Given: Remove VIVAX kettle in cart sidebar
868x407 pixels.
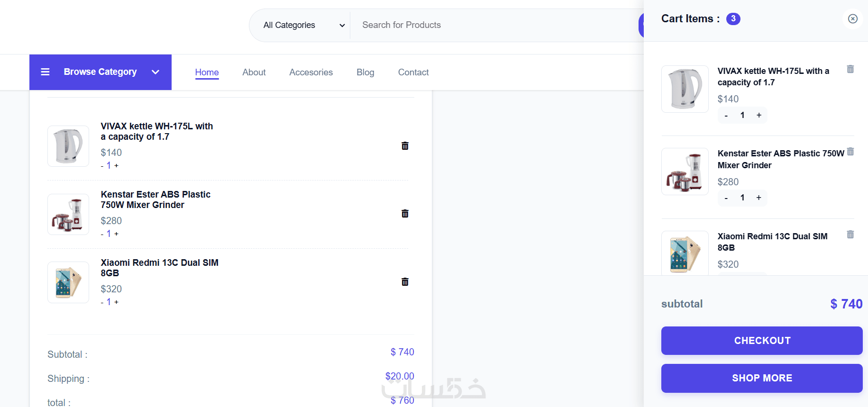Looking at the screenshot, I should coord(850,69).
